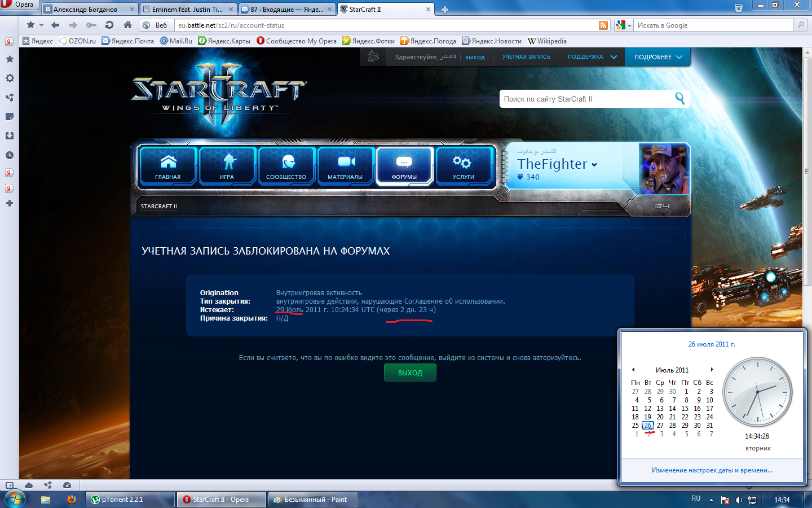
Task: Open the Windows Start menu
Action: pyautogui.click(x=15, y=500)
